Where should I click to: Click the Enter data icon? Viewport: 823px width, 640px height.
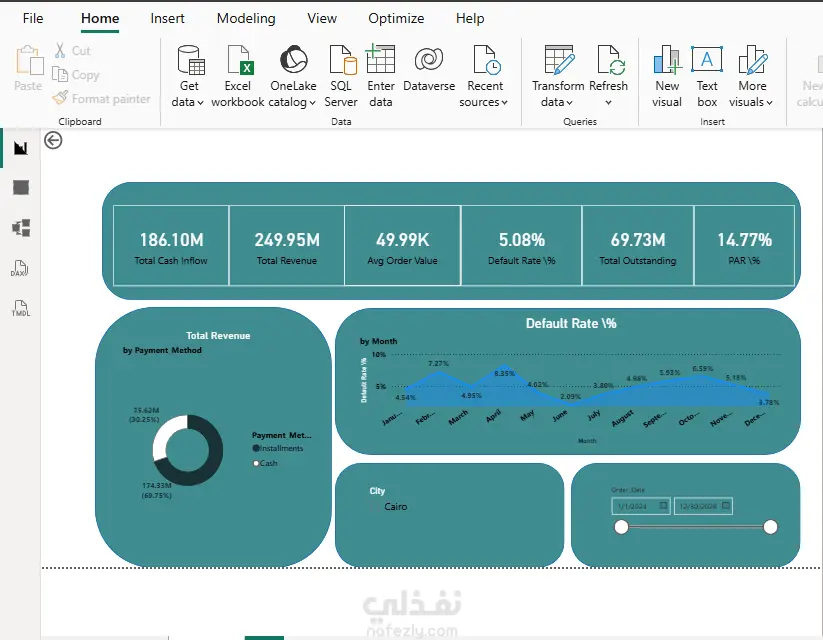pyautogui.click(x=381, y=59)
